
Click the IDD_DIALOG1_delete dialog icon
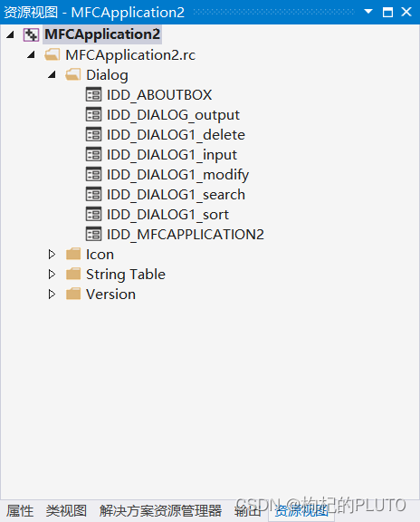click(93, 134)
